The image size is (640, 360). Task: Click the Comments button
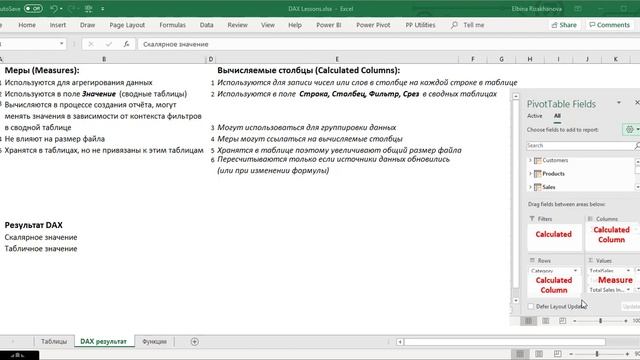[x=610, y=25]
